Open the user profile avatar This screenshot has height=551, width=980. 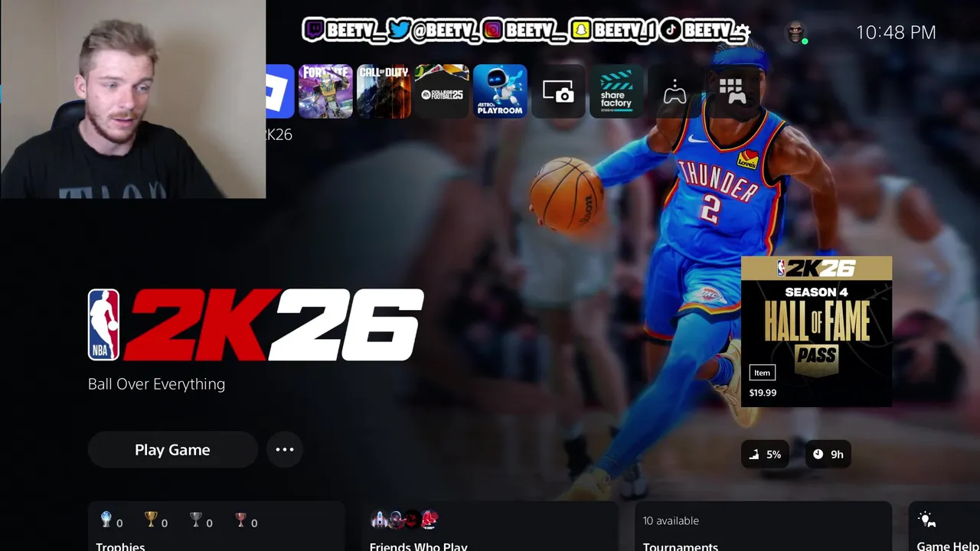(x=796, y=32)
